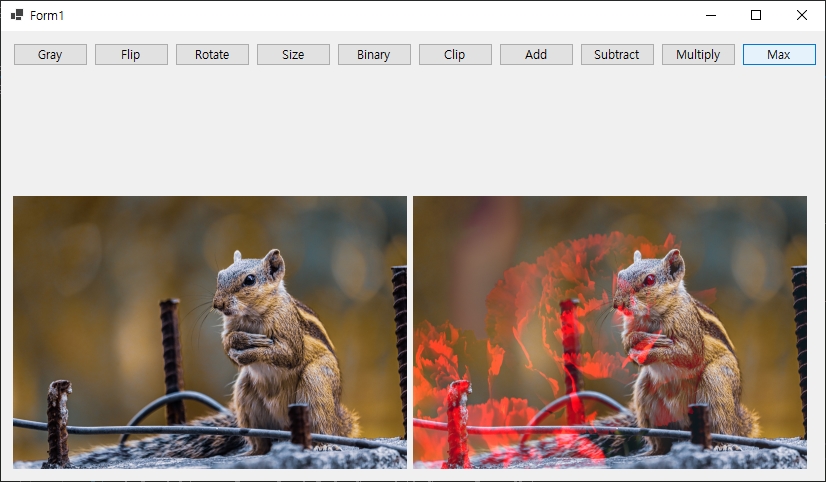The image size is (826, 482).
Task: Click the Gray button
Action: tap(50, 55)
